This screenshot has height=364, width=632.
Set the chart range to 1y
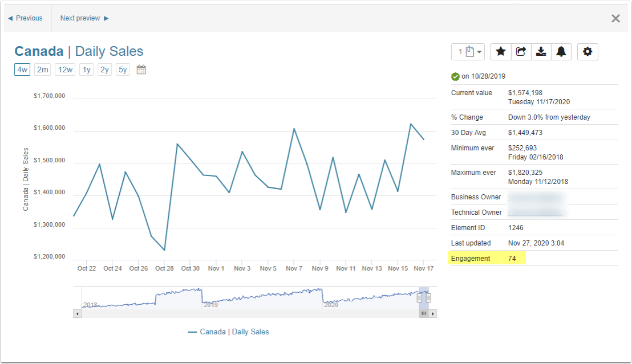click(x=86, y=70)
